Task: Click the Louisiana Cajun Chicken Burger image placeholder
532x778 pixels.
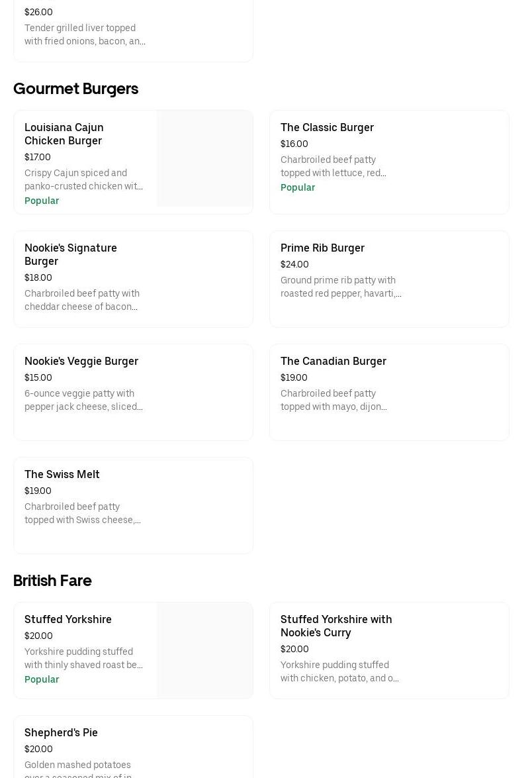Action: pyautogui.click(x=204, y=158)
